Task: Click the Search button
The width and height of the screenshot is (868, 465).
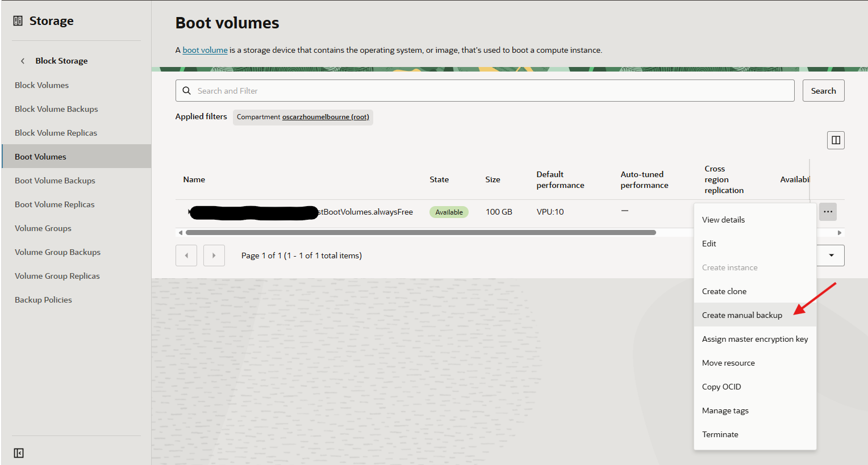Action: pos(823,91)
